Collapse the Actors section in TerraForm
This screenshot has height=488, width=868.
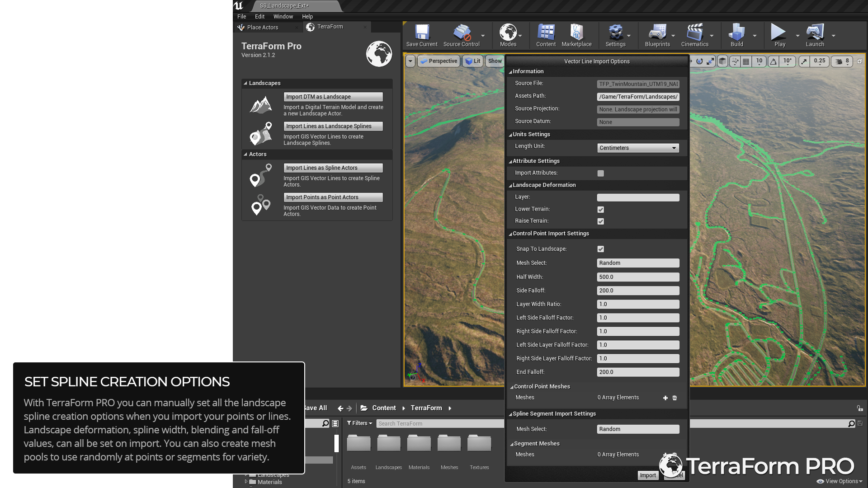[x=245, y=155]
